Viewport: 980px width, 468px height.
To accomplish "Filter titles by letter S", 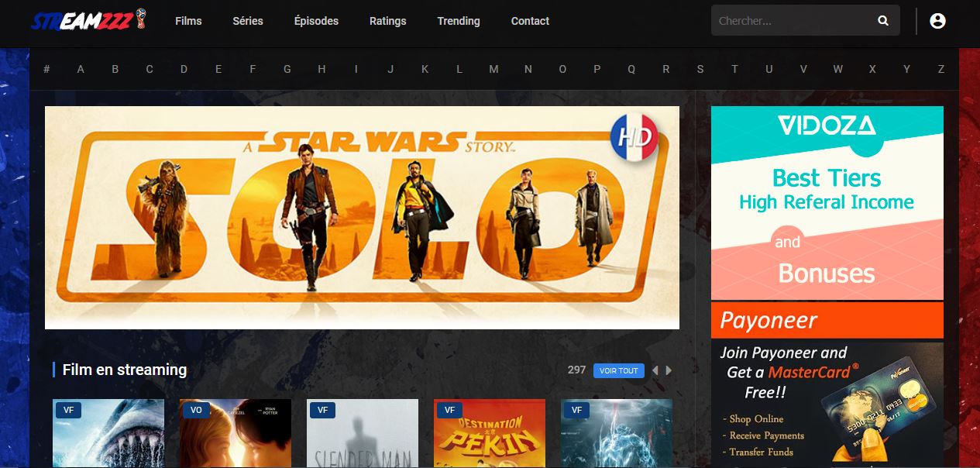I will (x=700, y=69).
